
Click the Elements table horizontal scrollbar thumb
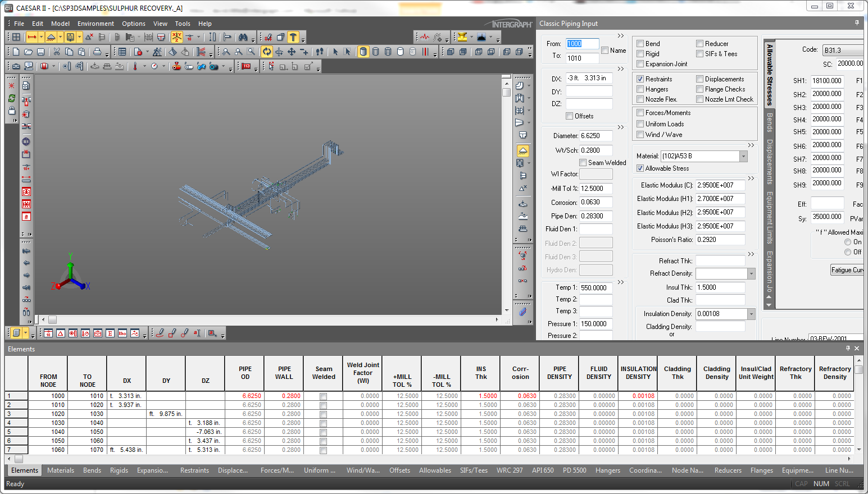coord(19,459)
